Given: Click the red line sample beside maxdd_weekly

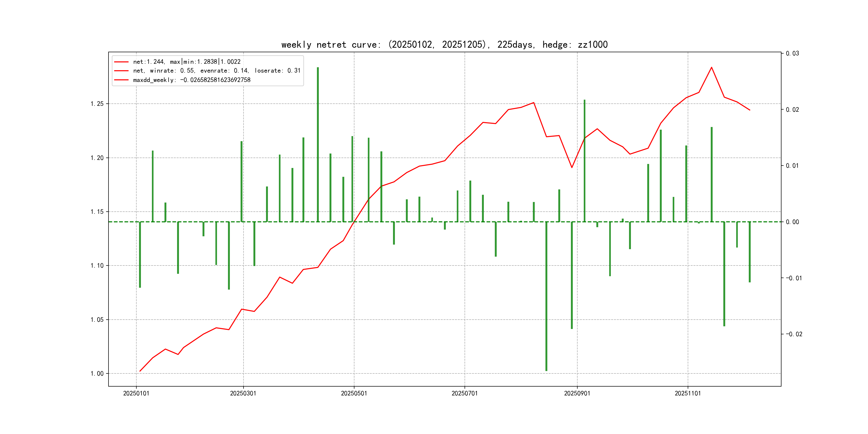Looking at the screenshot, I should point(121,80).
